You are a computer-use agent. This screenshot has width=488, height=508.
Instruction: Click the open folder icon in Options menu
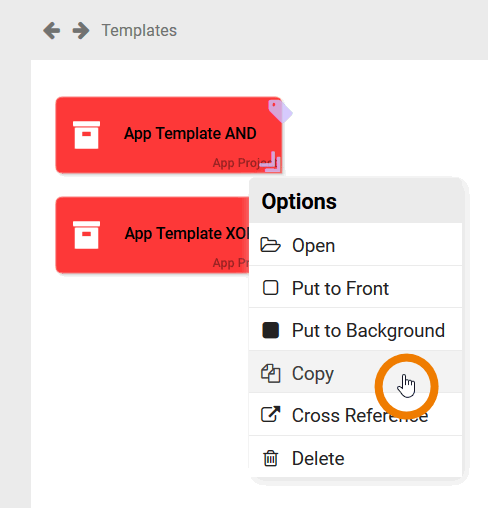click(x=270, y=245)
